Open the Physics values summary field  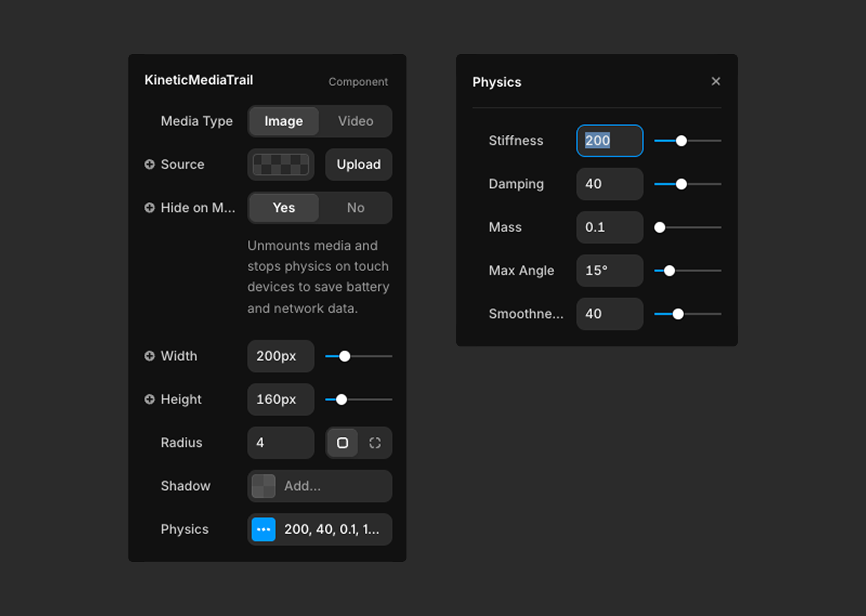331,529
